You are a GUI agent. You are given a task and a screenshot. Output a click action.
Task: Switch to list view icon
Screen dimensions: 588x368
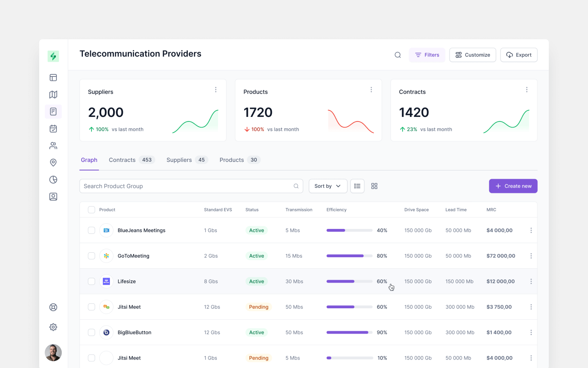click(x=357, y=186)
